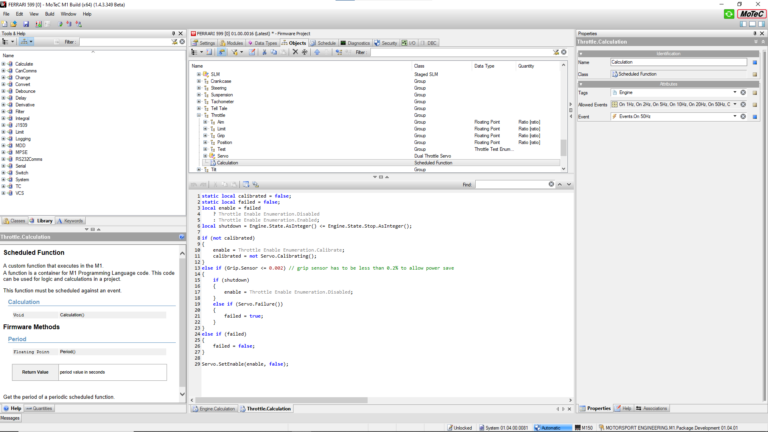The image size is (768, 432).
Task: Click the Find input field in the code editor
Action: [x=510, y=184]
